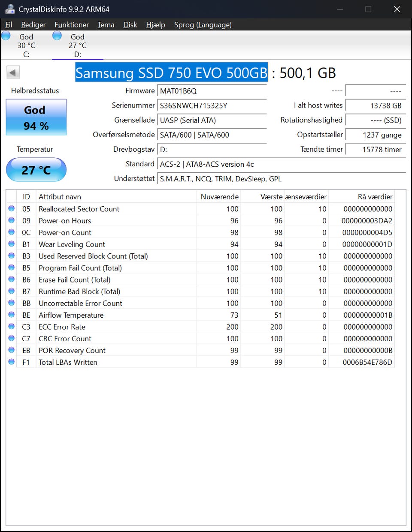Viewport: 412px width, 532px height.
Task: Click status dot for Total LBAs Written
Action: click(x=12, y=362)
